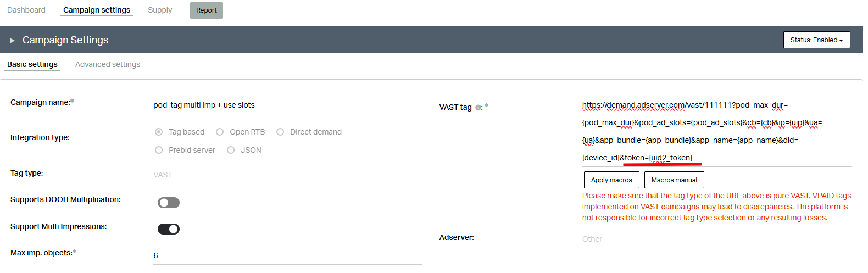Image resolution: width=868 pixels, height=273 pixels.
Task: Collapse the Campaign Settings panel arrow
Action: (x=12, y=41)
